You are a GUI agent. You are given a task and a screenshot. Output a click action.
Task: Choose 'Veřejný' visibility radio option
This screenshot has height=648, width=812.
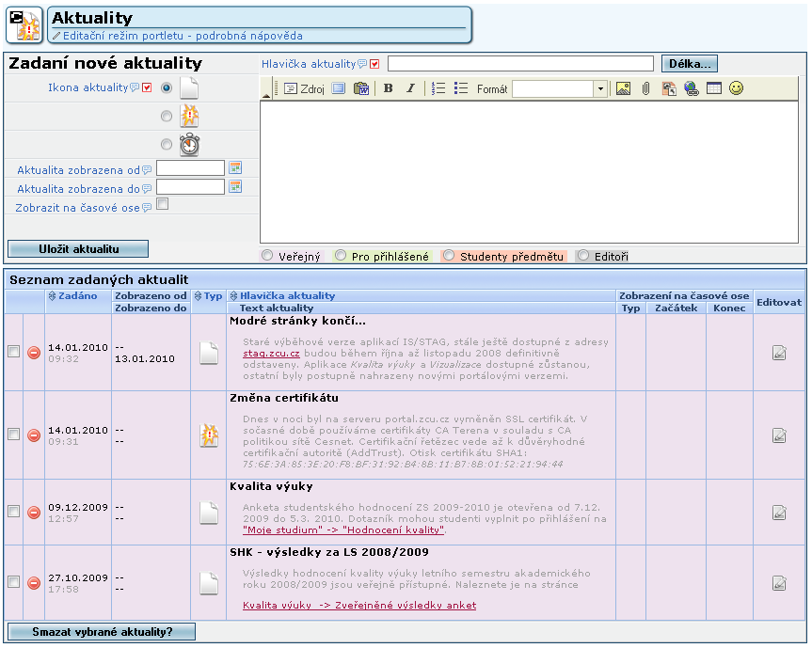(x=267, y=255)
